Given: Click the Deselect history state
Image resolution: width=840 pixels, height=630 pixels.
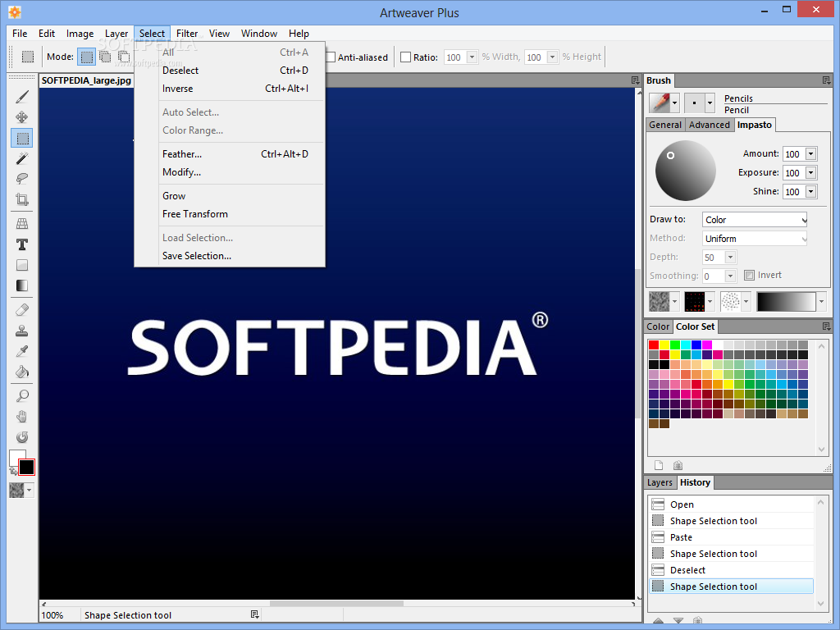Looking at the screenshot, I should click(x=731, y=571).
